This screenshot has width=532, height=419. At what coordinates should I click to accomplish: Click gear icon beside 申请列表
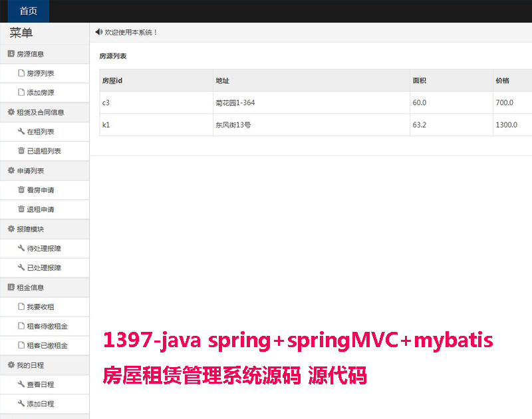coord(11,170)
